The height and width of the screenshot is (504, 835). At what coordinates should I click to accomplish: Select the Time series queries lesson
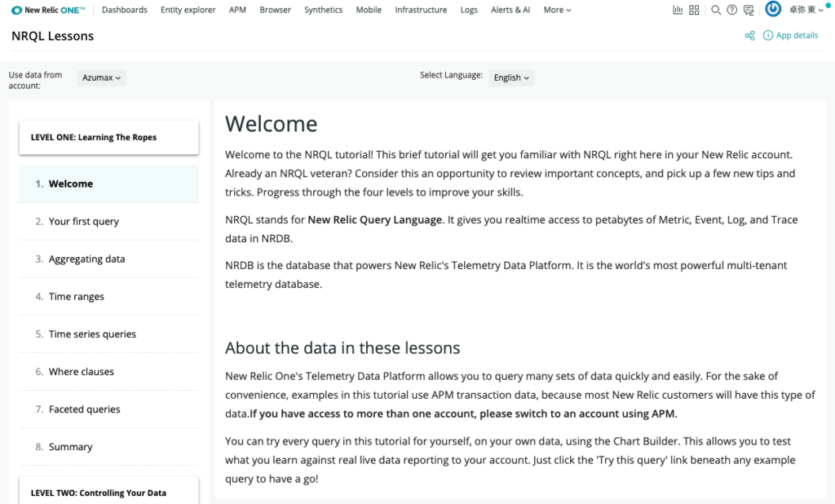click(109, 334)
